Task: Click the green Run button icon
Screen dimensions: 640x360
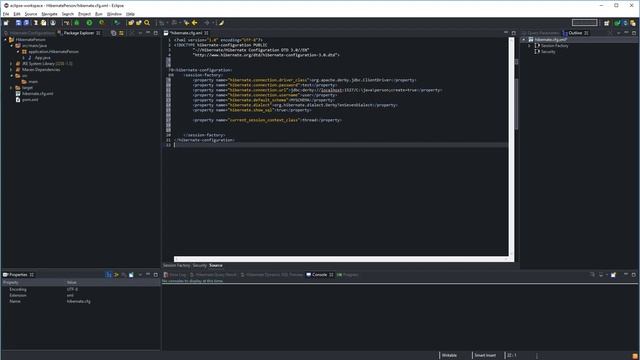Action: 89,23
